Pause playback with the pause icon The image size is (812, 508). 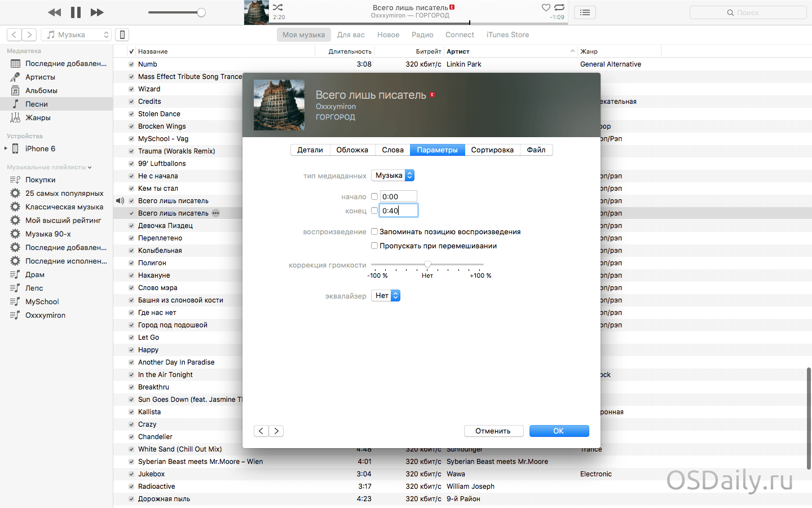76,12
